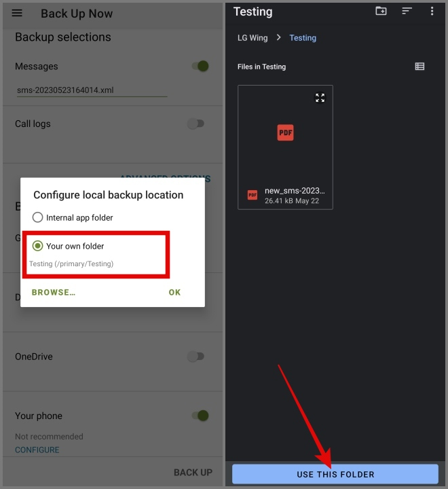Open the three-dot overflow menu
The width and height of the screenshot is (448, 489).
point(432,11)
